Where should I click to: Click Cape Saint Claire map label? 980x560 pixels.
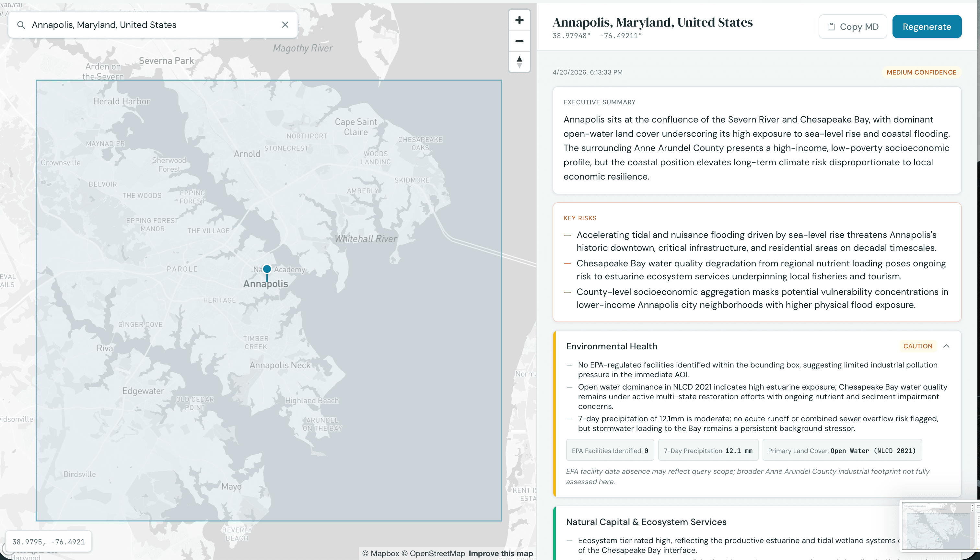click(x=356, y=127)
